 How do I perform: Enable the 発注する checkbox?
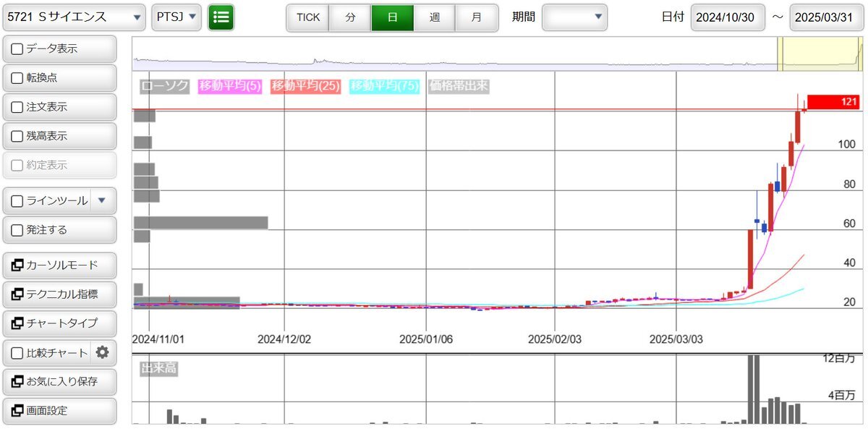pos(17,230)
